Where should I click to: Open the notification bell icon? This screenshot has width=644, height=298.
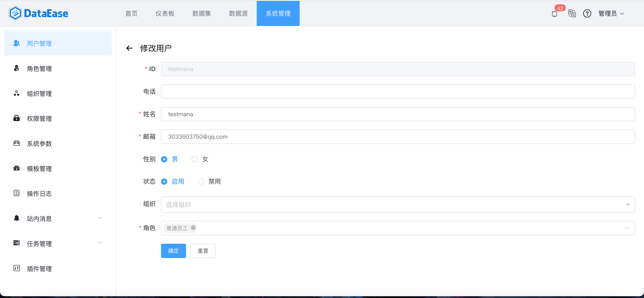(x=554, y=14)
